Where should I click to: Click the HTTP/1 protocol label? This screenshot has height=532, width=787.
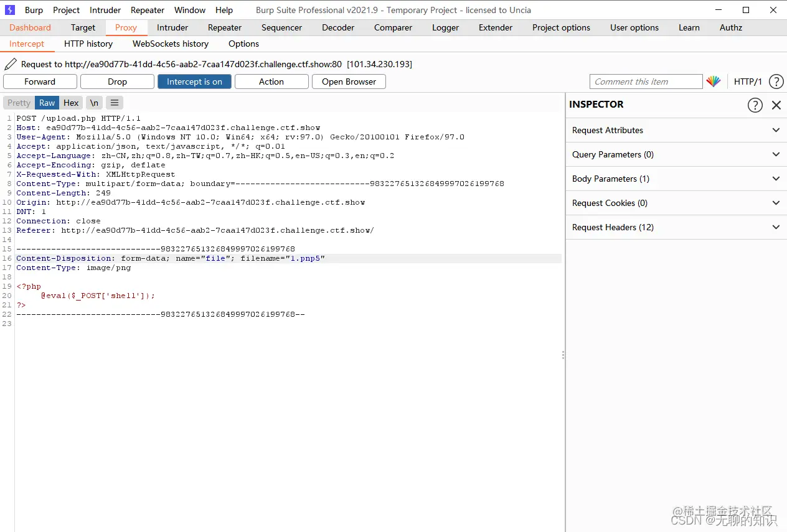click(748, 82)
